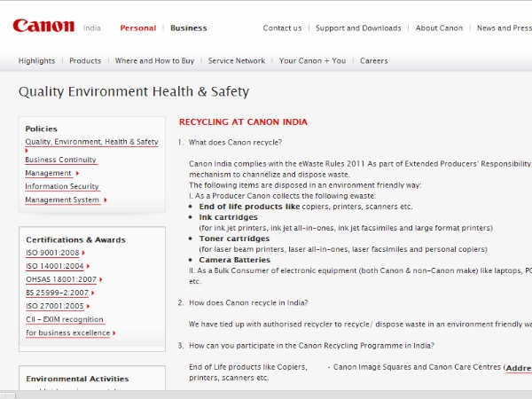
Task: Open Where and How to Buy
Action: (x=154, y=60)
